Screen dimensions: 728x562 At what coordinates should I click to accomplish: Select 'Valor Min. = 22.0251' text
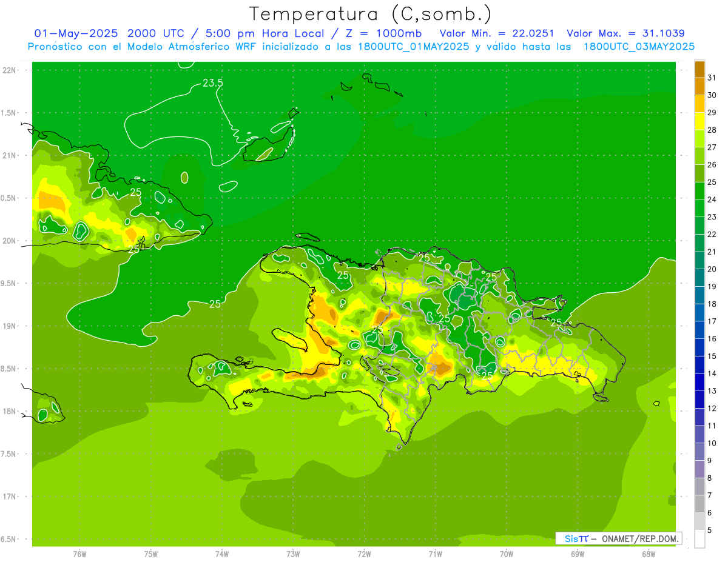(496, 33)
